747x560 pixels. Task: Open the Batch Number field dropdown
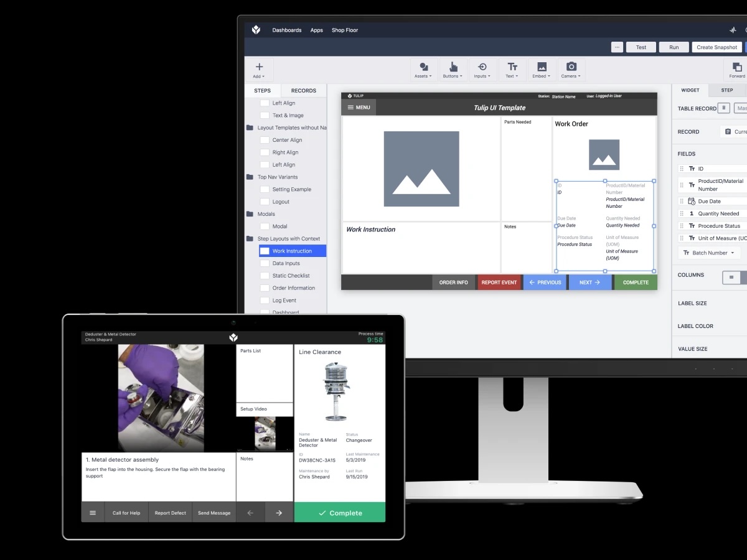[709, 253]
